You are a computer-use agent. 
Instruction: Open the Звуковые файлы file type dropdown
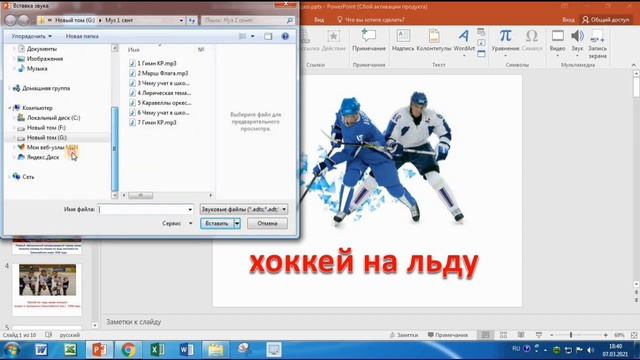pos(244,209)
